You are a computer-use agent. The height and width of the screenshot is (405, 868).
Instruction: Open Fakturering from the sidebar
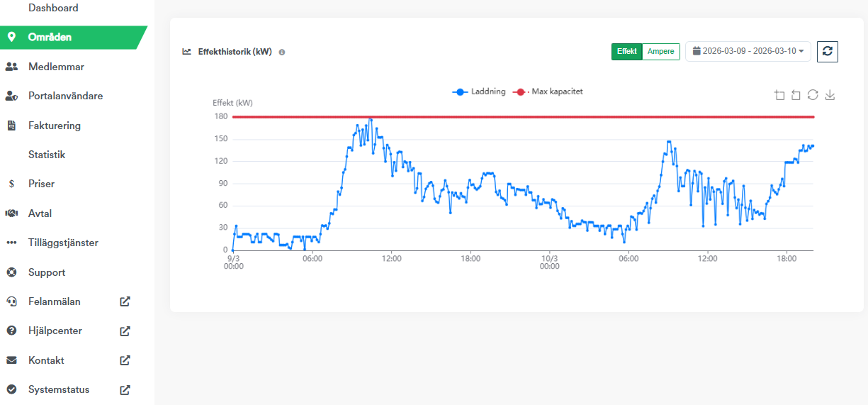coord(55,126)
